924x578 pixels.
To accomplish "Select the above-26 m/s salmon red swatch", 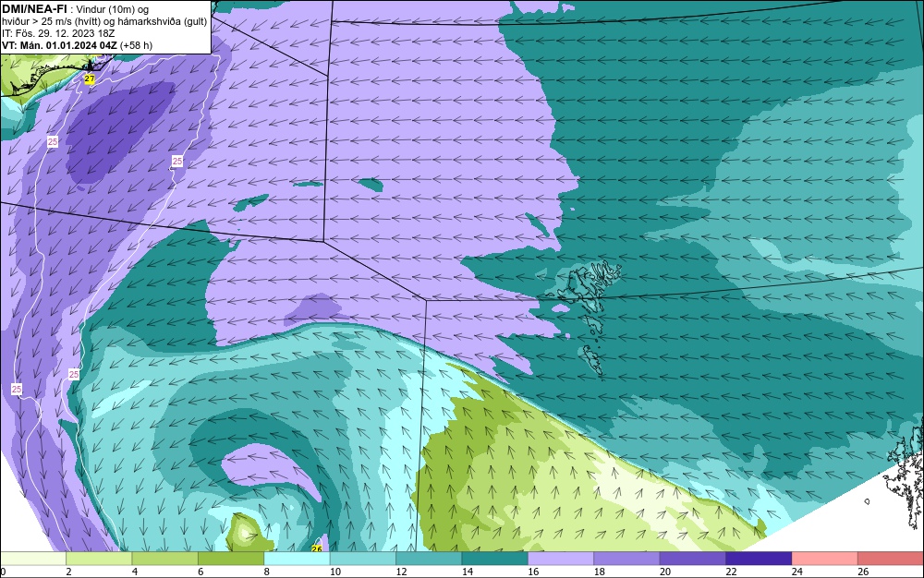I will pyautogui.click(x=891, y=559).
